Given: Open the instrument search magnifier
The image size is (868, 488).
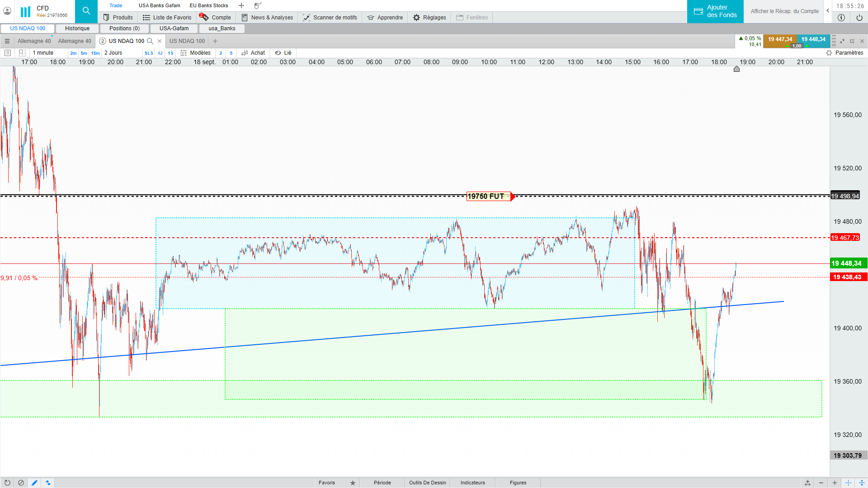Looking at the screenshot, I should tap(86, 11).
